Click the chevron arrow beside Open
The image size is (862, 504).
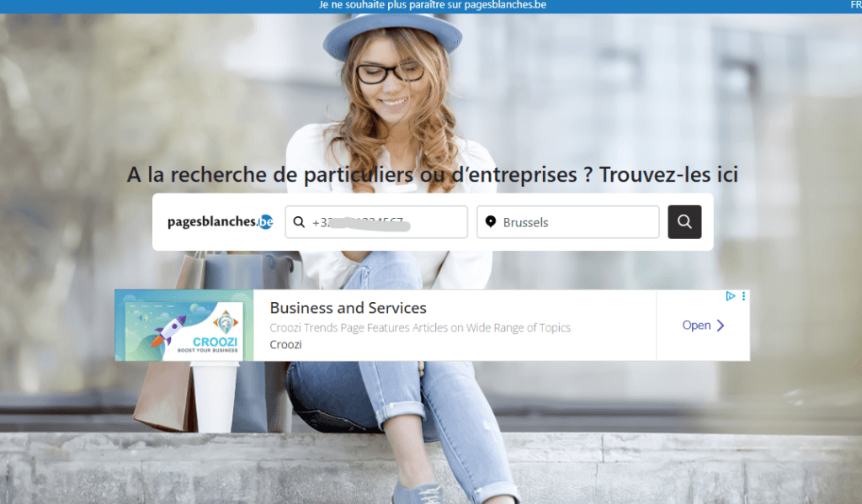(x=721, y=326)
